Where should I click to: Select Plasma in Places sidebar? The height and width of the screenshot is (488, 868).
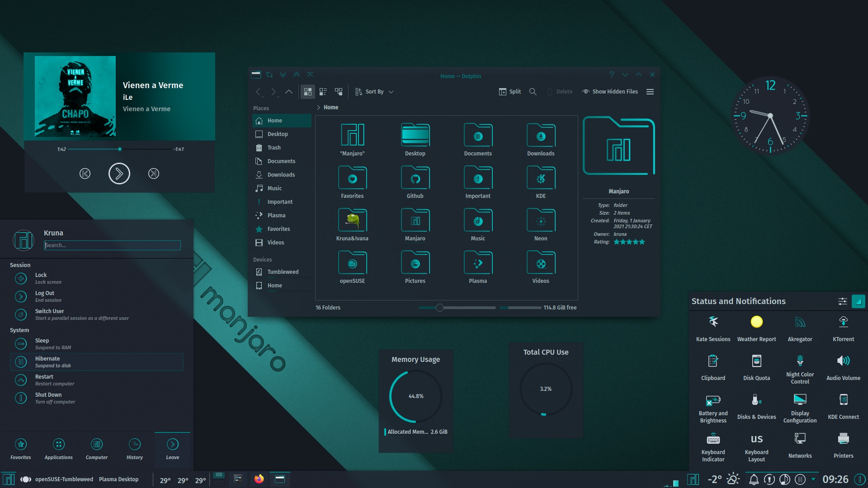tap(282, 216)
